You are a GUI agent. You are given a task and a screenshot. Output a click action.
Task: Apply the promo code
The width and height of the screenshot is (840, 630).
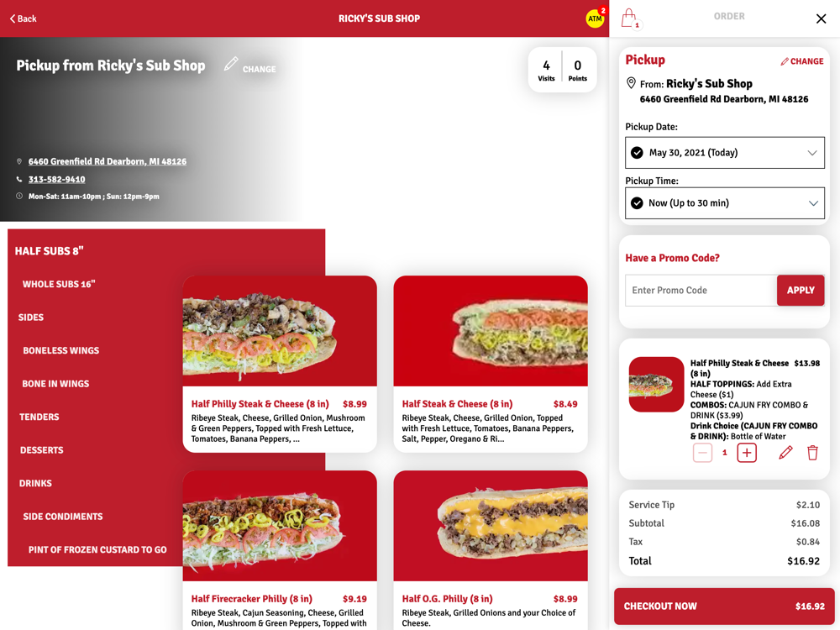coord(801,291)
